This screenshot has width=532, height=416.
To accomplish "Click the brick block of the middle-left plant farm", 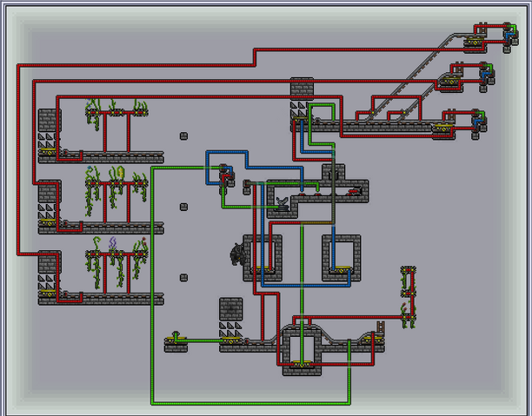I will [50, 191].
